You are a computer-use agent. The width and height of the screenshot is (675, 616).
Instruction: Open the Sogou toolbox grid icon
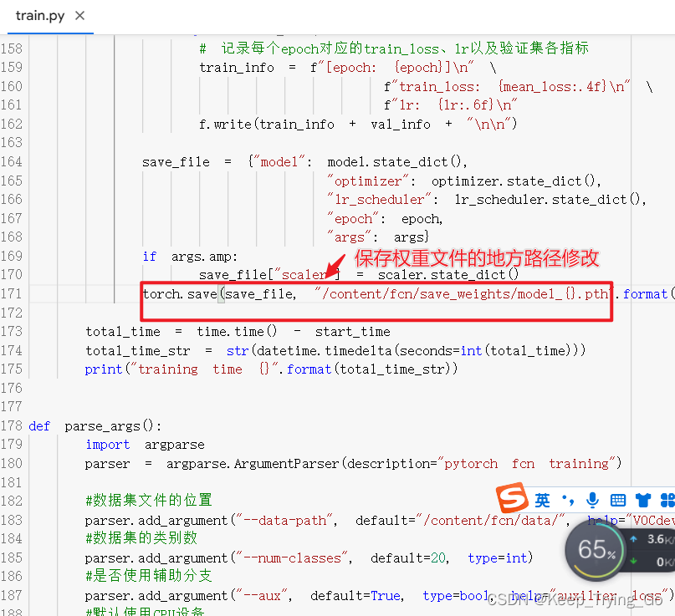point(667,501)
